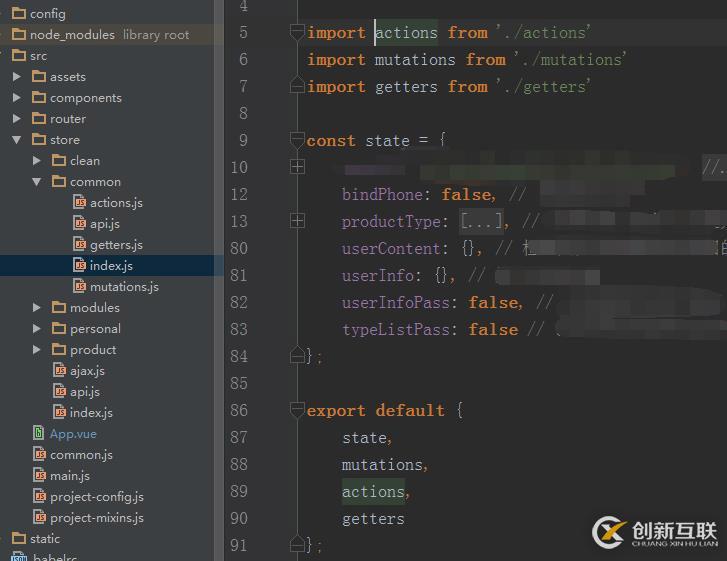Click the components folder icon
Screen dimensions: 727x561
[x=39, y=97]
